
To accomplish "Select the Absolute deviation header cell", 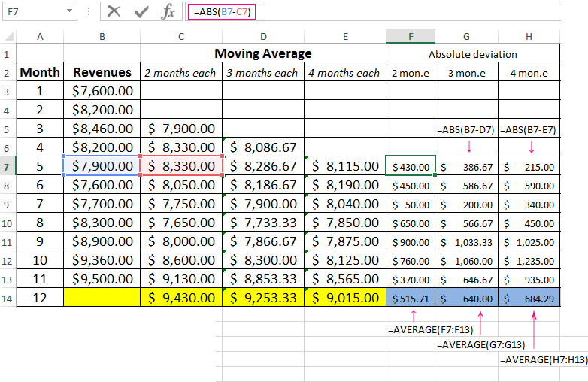I will [472, 54].
